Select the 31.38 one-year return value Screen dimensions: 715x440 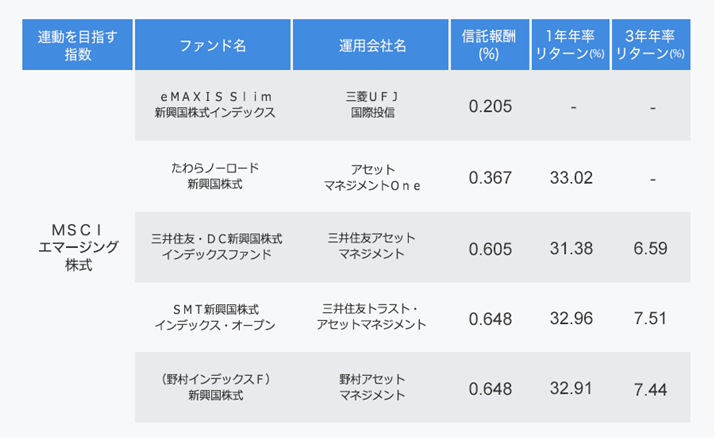[572, 249]
